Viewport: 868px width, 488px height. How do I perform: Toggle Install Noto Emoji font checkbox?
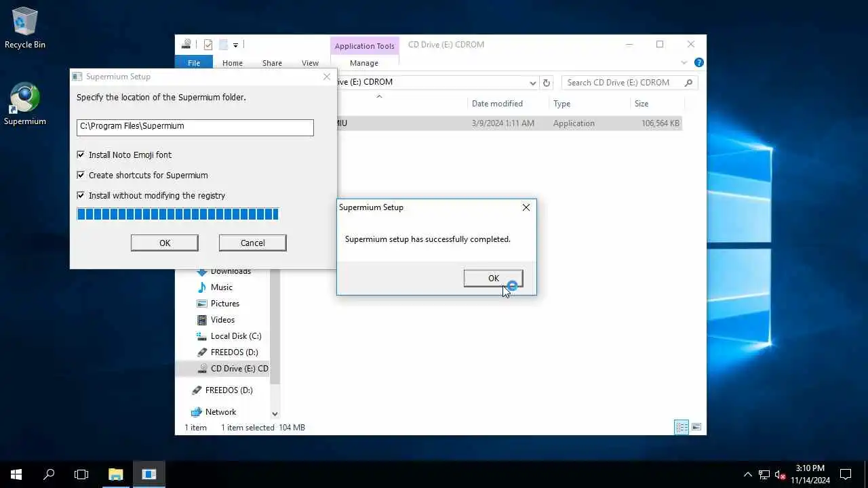81,155
